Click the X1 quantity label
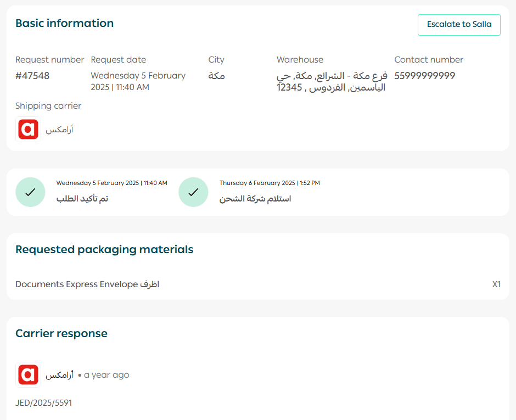Viewport: 516px width, 420px height. (496, 284)
